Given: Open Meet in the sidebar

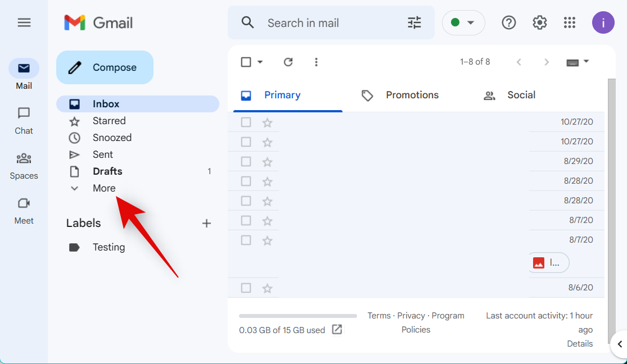Looking at the screenshot, I should coord(24,211).
